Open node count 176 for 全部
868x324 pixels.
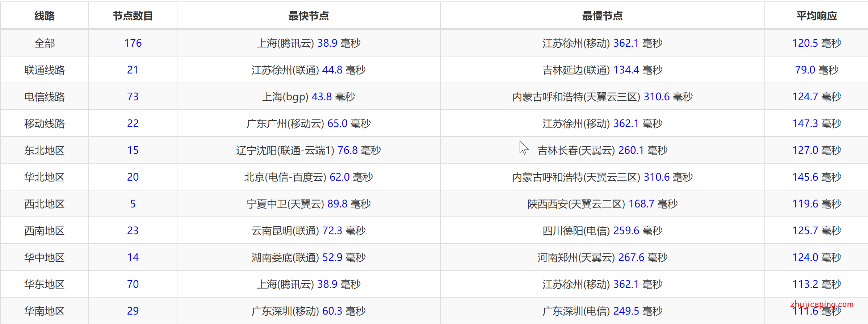pyautogui.click(x=133, y=43)
